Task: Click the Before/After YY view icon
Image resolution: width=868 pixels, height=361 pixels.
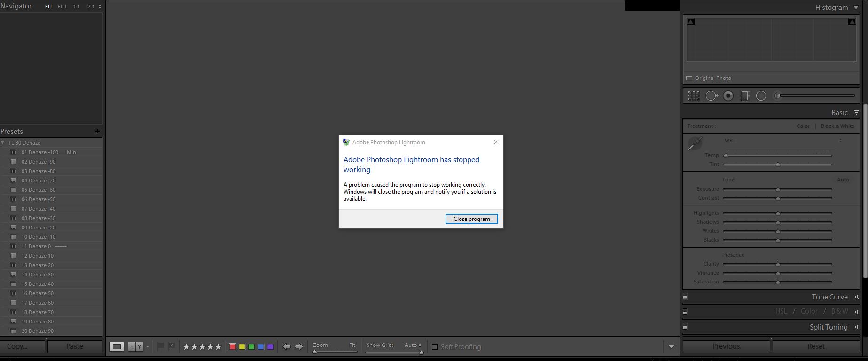Action: click(135, 347)
